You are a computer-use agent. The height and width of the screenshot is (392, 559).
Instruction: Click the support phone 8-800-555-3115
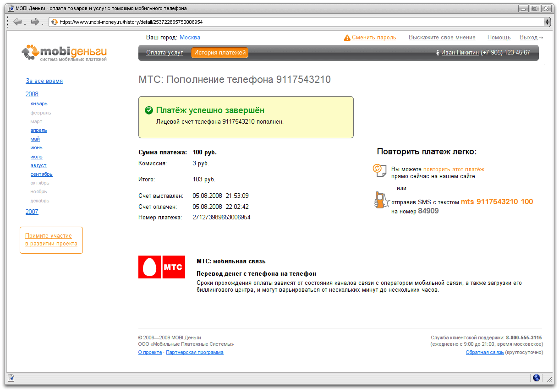[x=524, y=338]
